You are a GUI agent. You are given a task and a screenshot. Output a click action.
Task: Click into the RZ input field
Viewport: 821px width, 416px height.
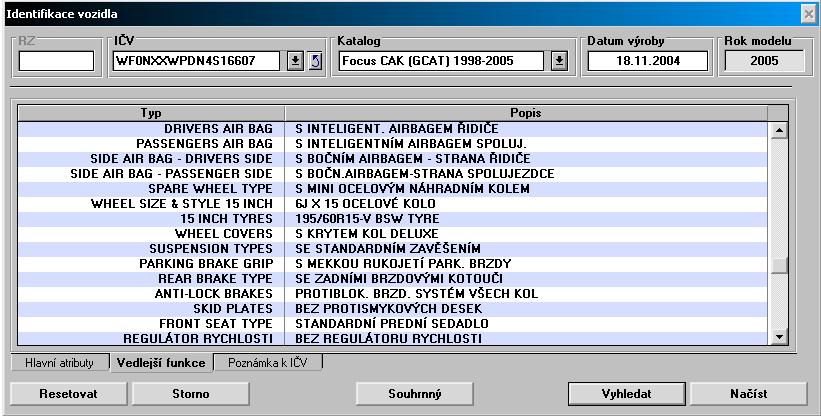(55, 62)
